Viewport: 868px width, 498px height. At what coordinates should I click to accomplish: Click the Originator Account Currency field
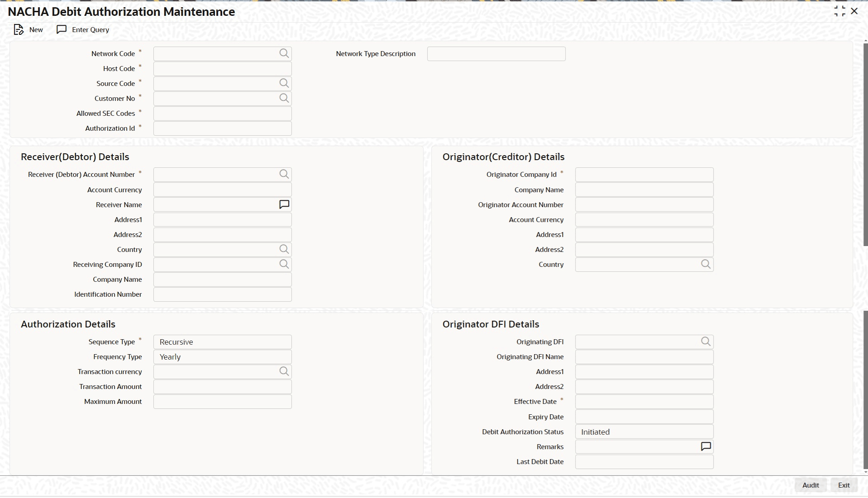(644, 220)
